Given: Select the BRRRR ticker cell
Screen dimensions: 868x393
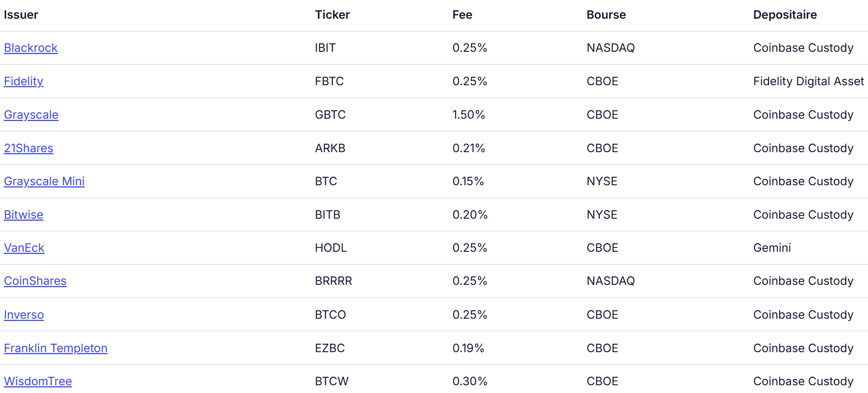Looking at the screenshot, I should 333,281.
